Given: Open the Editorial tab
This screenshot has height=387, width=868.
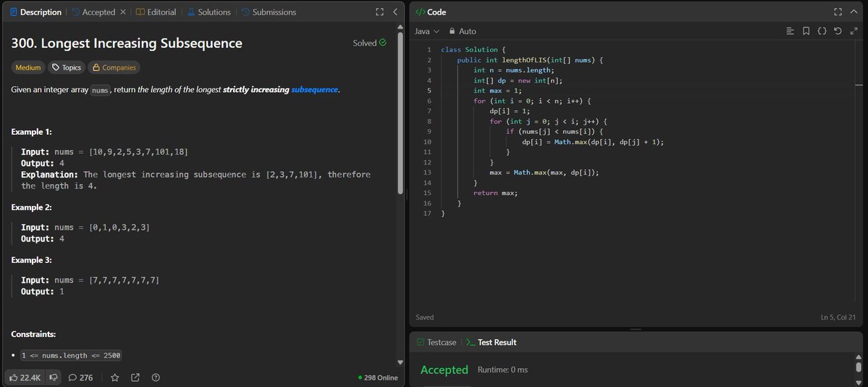Looking at the screenshot, I should tap(156, 12).
